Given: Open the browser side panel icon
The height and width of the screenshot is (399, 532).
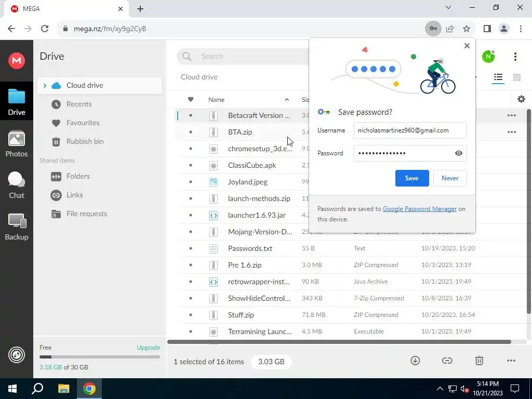Looking at the screenshot, I should pos(487,29).
